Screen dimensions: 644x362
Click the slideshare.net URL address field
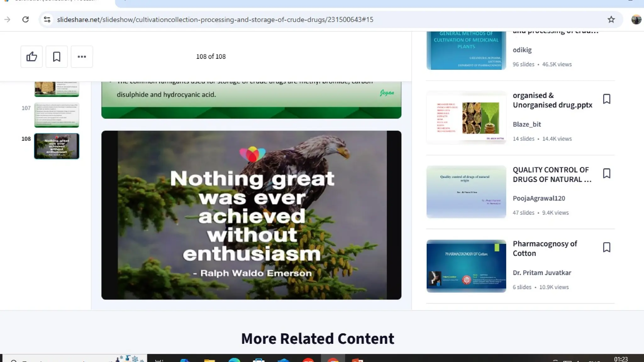pyautogui.click(x=215, y=19)
